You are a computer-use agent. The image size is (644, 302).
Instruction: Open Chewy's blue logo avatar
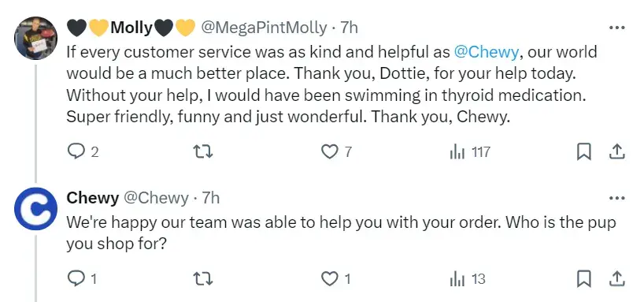click(35, 209)
